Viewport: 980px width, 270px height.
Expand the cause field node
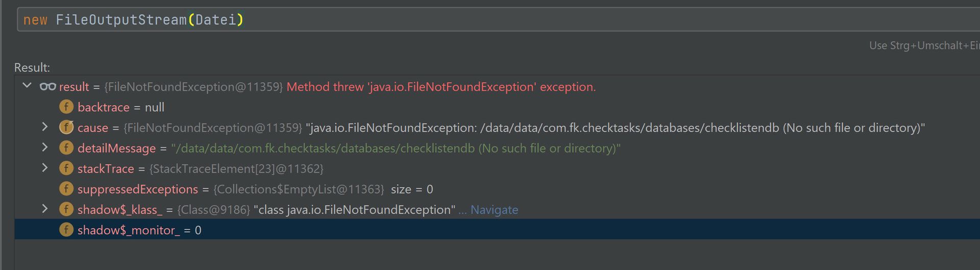pyautogui.click(x=45, y=127)
